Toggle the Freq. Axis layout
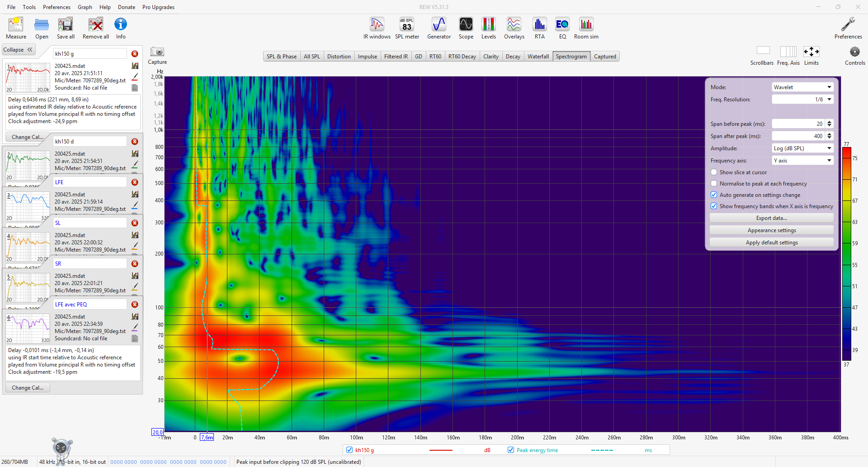Viewport: 868px width, 467px height. [788, 56]
